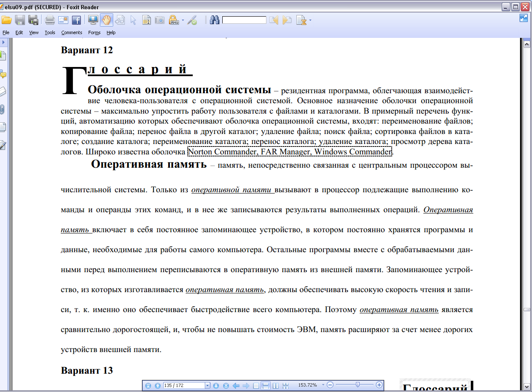
Task: Open the Forms menu
Action: [94, 32]
